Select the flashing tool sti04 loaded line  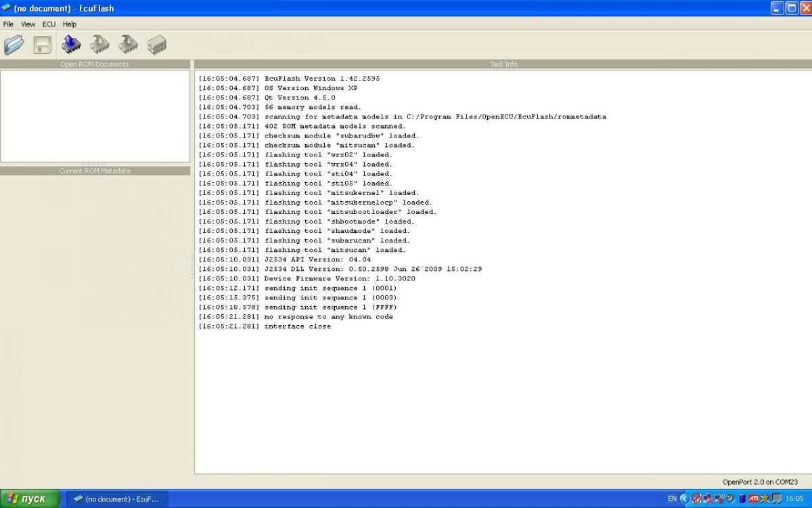tap(296, 173)
